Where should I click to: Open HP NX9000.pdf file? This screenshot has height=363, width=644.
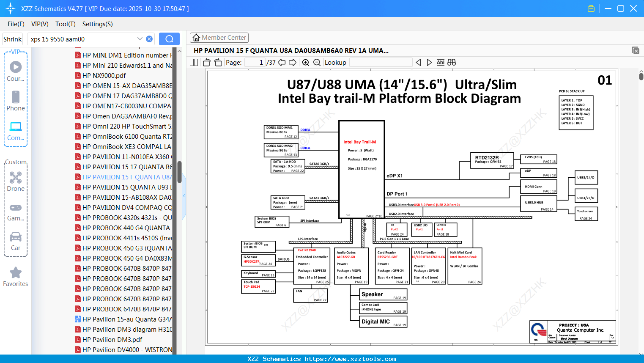tap(100, 76)
